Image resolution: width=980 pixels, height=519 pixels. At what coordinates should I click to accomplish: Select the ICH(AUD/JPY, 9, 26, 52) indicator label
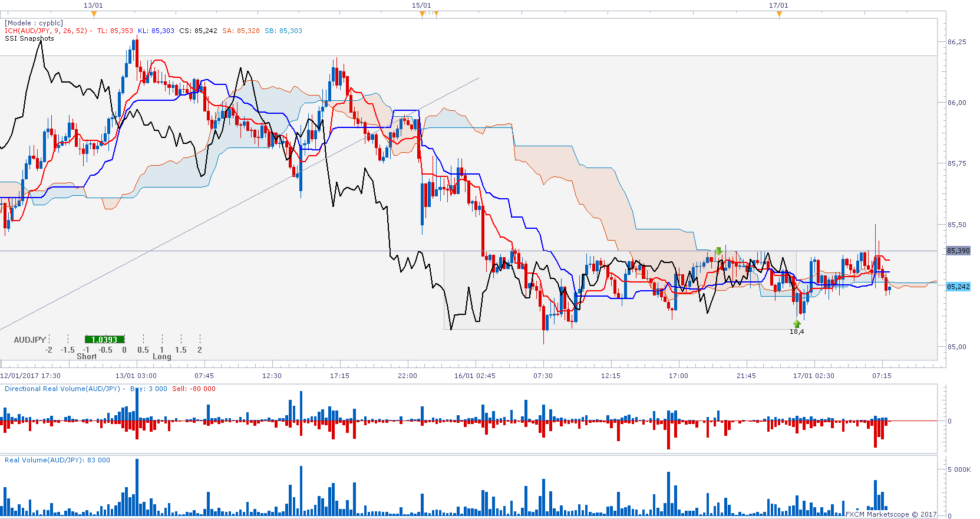point(46,31)
